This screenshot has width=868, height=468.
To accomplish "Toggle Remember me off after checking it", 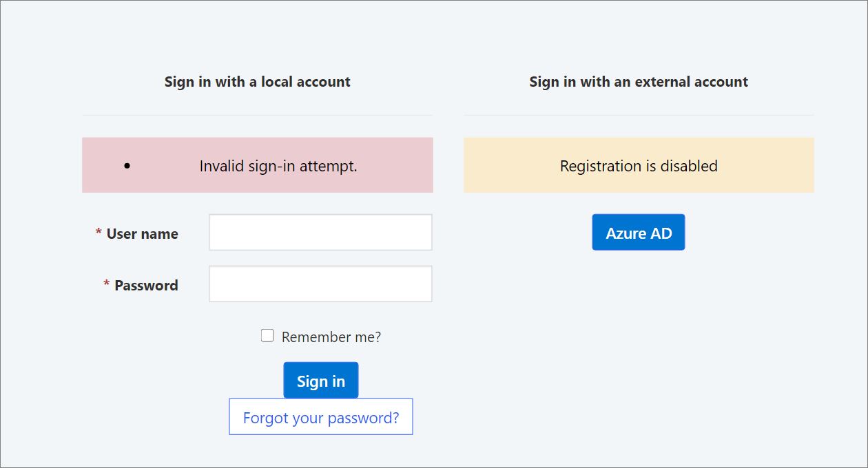I will pos(267,335).
